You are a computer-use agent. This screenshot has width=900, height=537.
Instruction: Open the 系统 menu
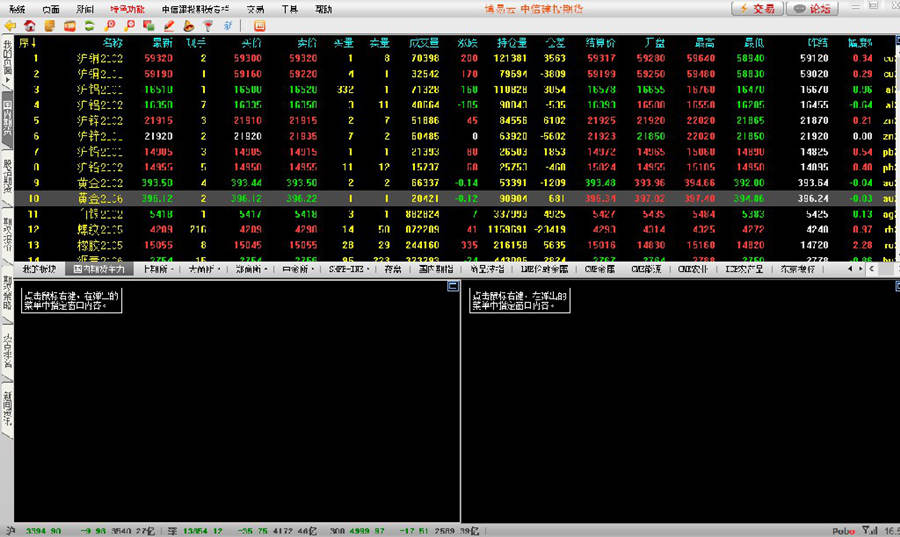point(17,8)
